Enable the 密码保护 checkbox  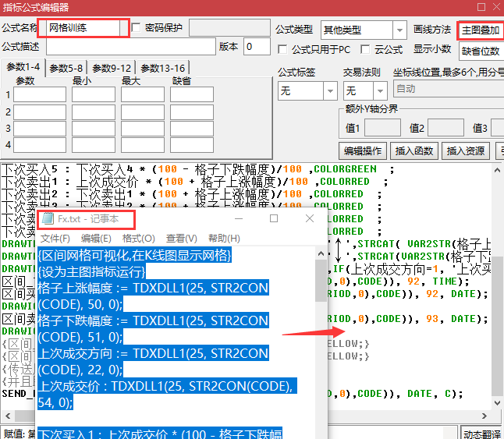tap(137, 28)
